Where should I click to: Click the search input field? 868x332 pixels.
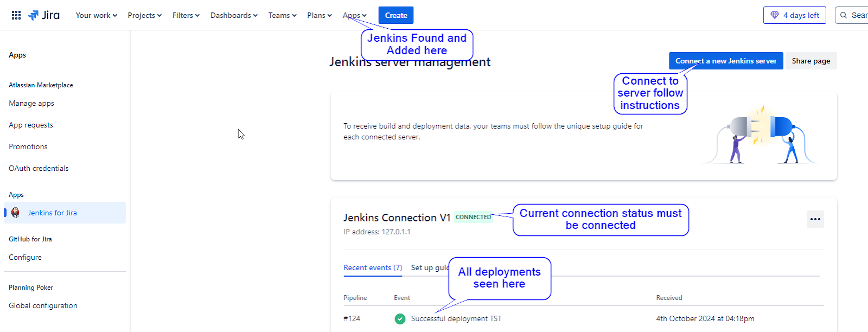852,15
